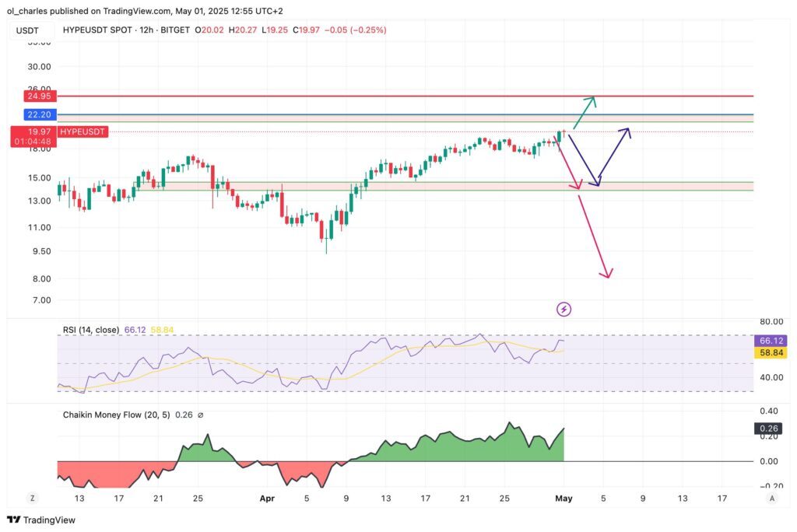Click the May date label on time axis
Image resolution: width=797 pixels, height=532 pixels.
pos(564,498)
